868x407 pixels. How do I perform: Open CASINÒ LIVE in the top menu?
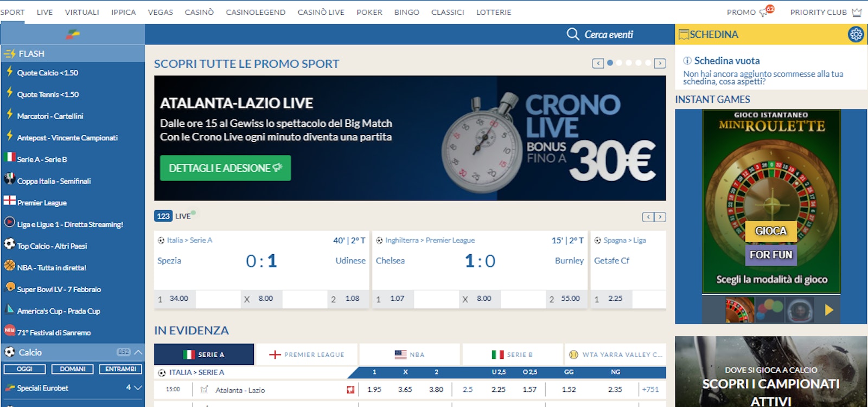321,12
